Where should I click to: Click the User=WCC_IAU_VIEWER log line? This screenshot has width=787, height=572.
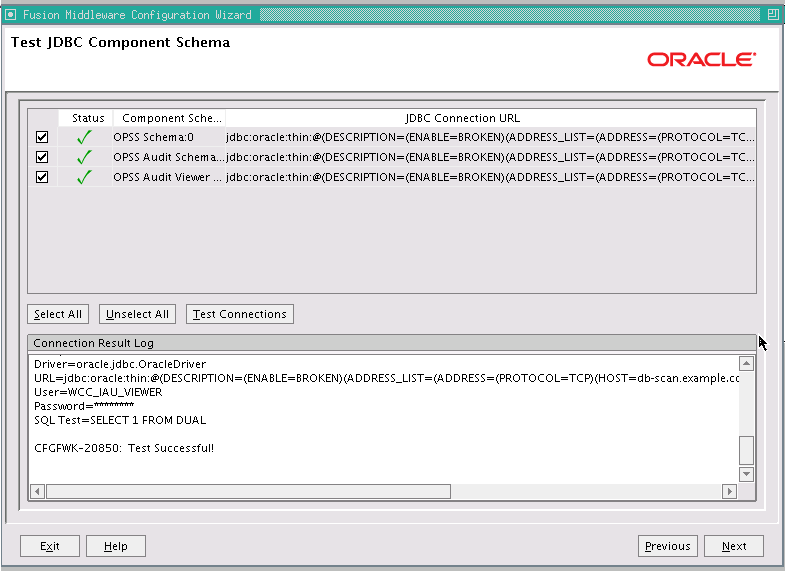coord(98,392)
